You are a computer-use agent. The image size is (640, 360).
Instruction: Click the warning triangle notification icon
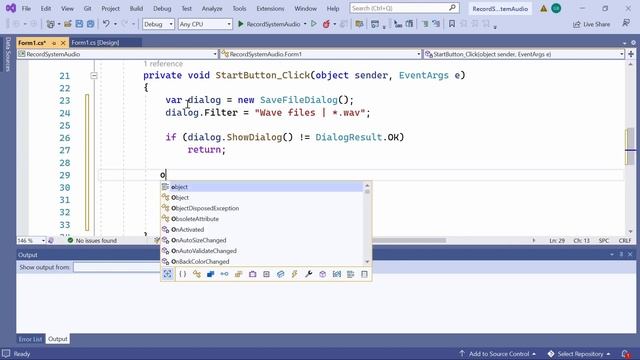[x=543, y=8]
